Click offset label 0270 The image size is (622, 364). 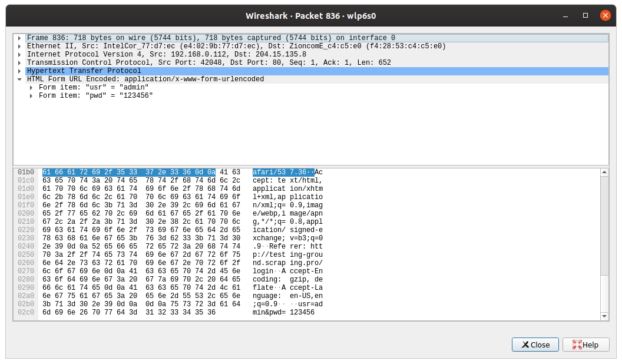(x=26, y=271)
